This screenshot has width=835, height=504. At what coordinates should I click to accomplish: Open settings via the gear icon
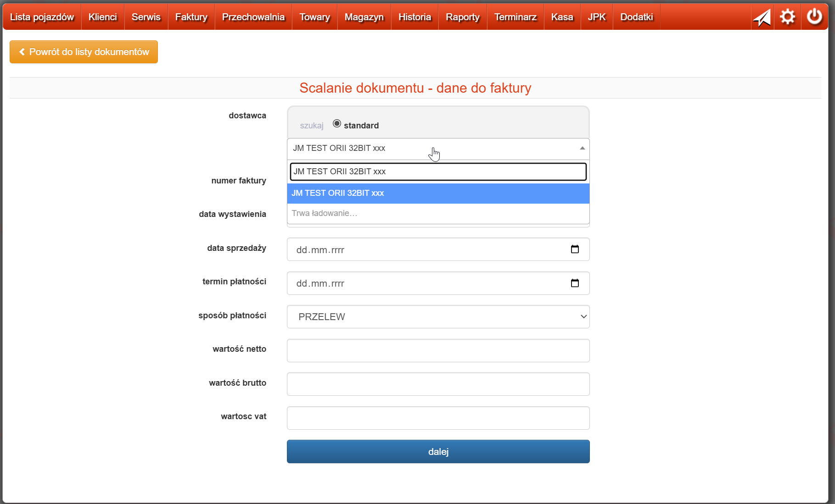[787, 17]
